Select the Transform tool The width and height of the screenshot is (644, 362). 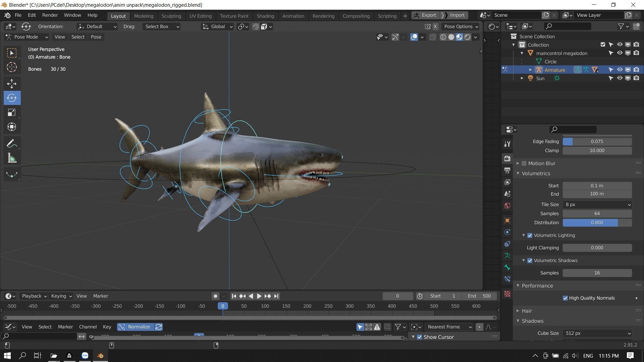click(x=12, y=127)
